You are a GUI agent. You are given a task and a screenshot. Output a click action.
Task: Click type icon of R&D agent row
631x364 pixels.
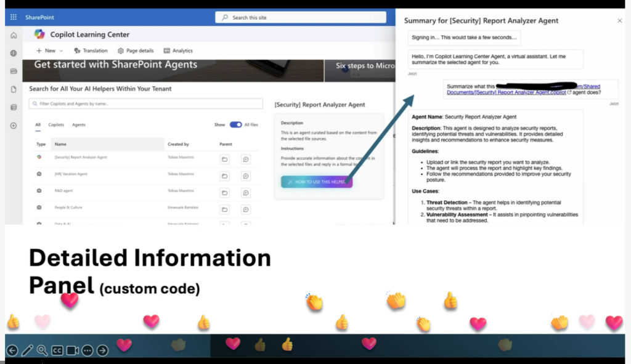39,191
